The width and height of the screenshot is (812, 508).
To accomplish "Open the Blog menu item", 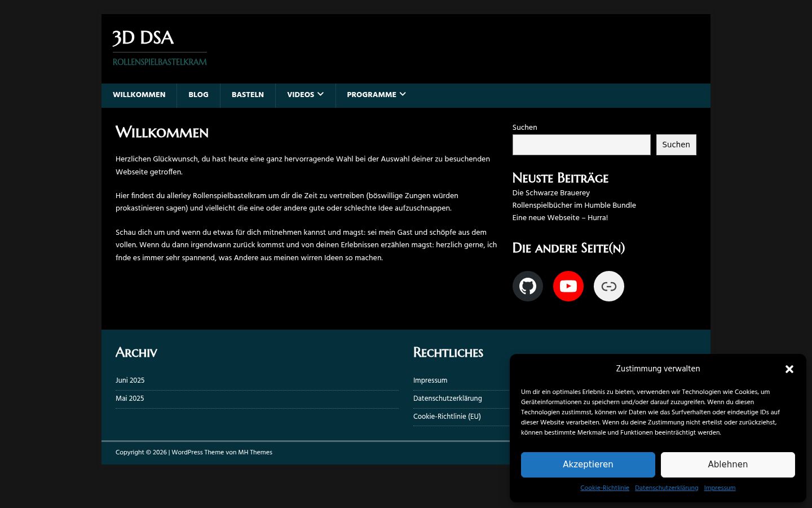I will click(198, 95).
